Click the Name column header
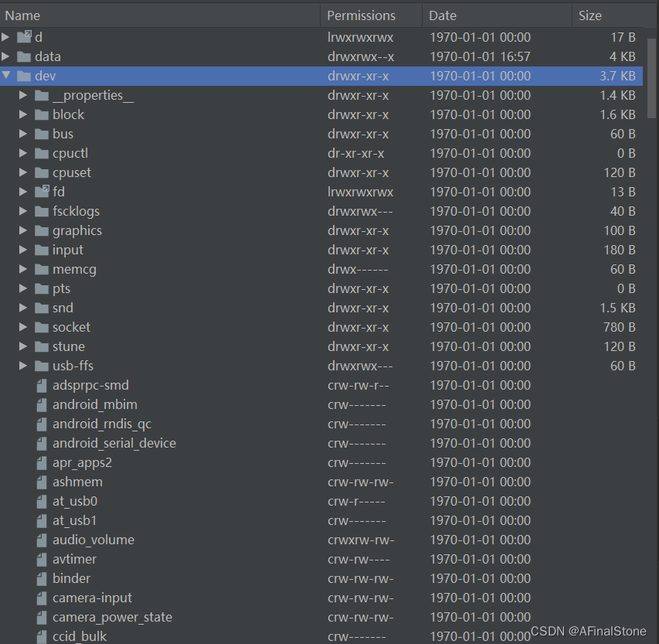This screenshot has height=644, width=659. point(160,15)
